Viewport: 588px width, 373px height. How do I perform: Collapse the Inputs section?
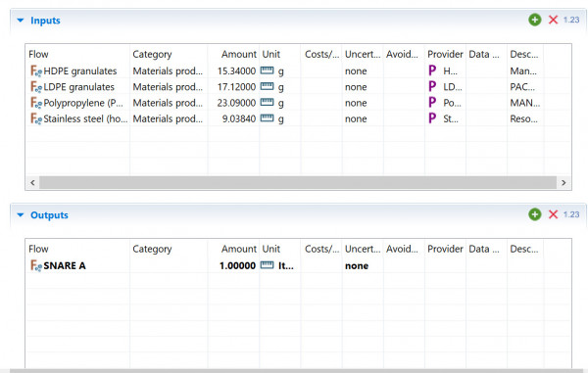(x=21, y=21)
